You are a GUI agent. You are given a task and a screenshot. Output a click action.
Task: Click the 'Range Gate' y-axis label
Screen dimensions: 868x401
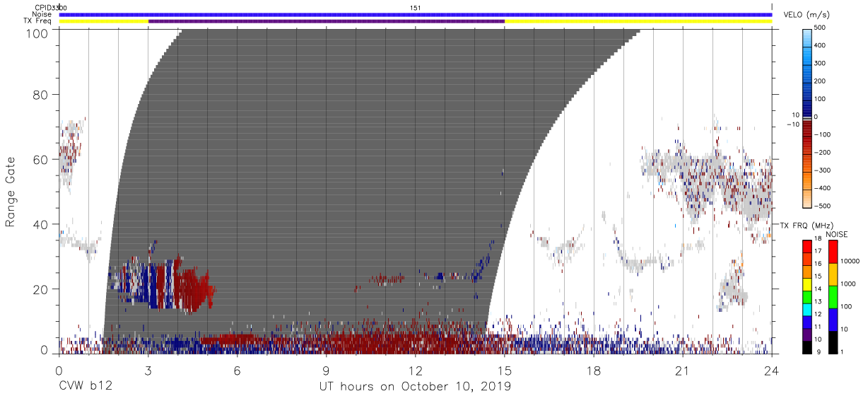click(11, 192)
